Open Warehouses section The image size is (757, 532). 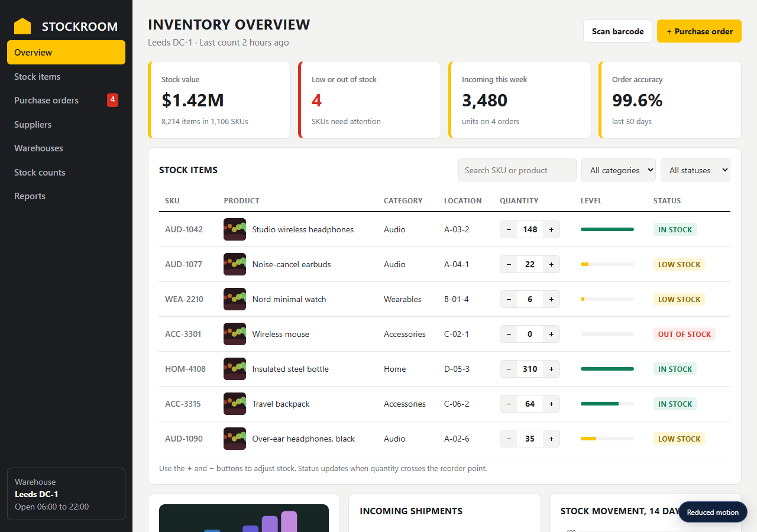(x=66, y=148)
